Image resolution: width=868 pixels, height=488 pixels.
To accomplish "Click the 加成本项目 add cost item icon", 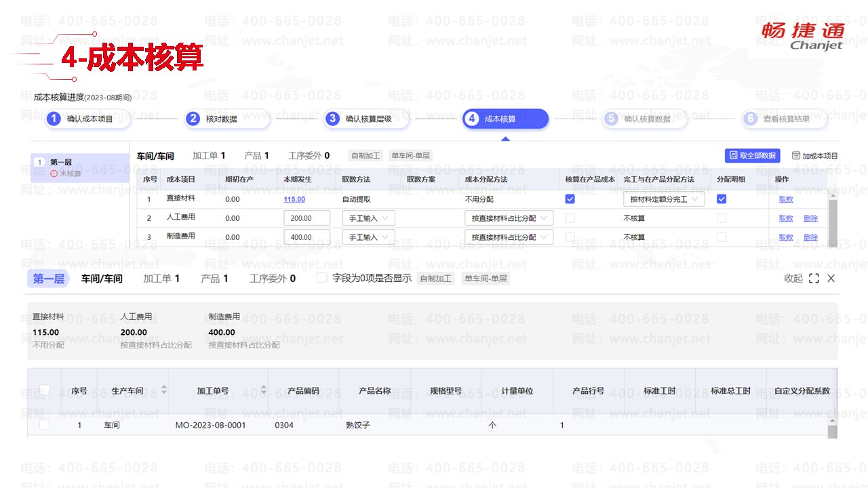I will (796, 156).
